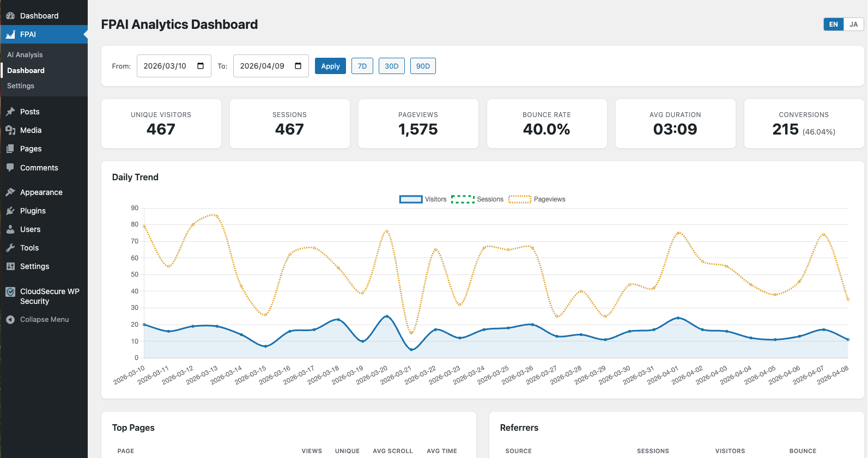This screenshot has height=458, width=868.
Task: Click the Media icon in sidebar
Action: point(10,130)
